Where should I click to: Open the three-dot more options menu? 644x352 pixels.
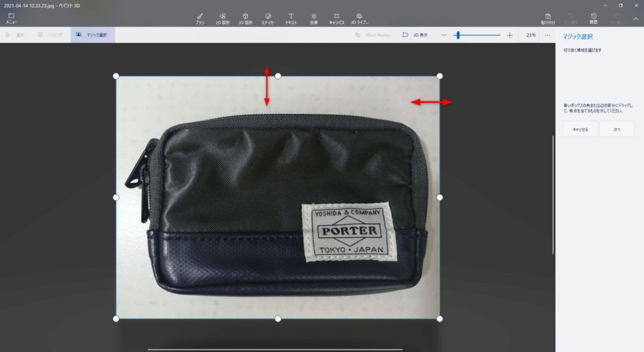(x=547, y=35)
